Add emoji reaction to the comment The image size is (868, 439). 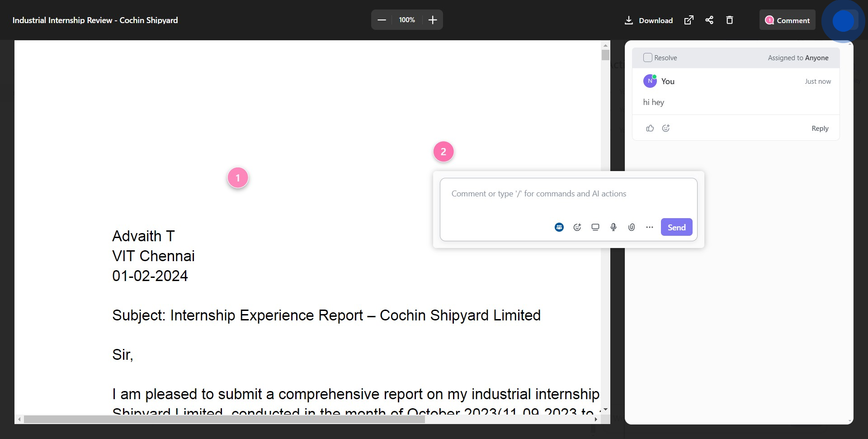[666, 129]
